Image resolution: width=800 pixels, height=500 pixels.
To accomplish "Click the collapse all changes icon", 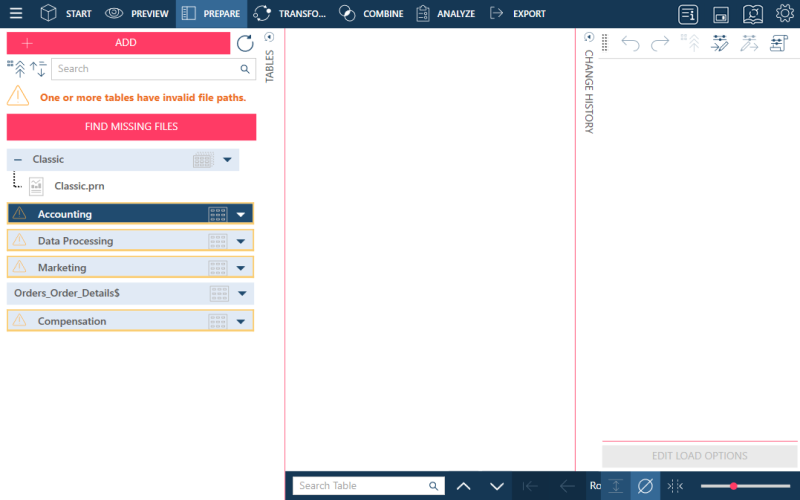I will (x=690, y=43).
